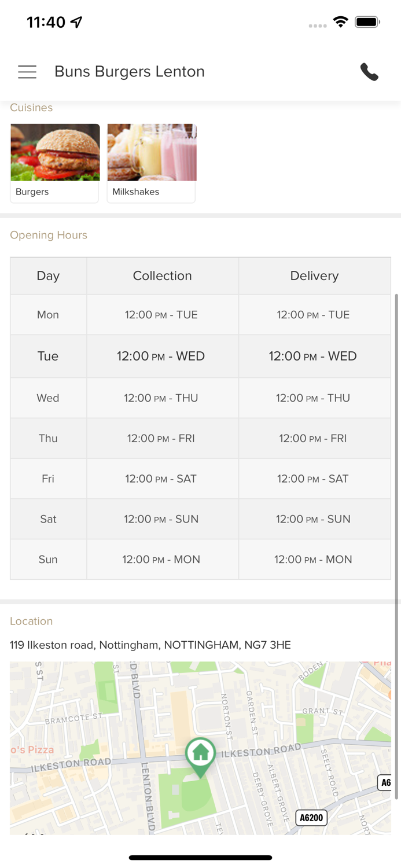Tap the Burgers cuisine label
This screenshot has height=868, width=401.
pos(32,192)
